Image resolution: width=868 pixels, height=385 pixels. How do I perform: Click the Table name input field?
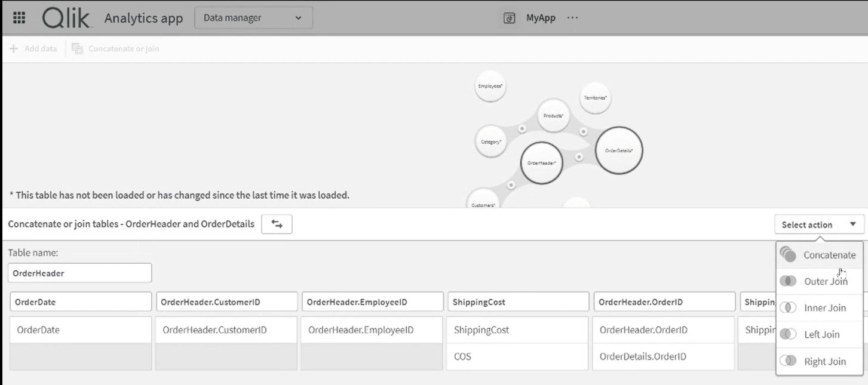(x=79, y=272)
